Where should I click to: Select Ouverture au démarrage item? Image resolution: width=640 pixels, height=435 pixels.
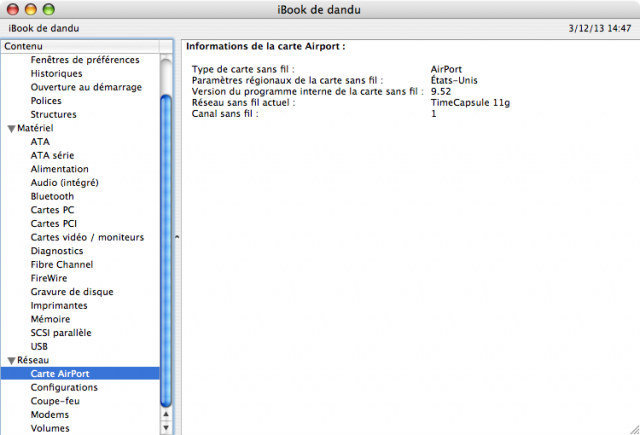pyautogui.click(x=86, y=87)
